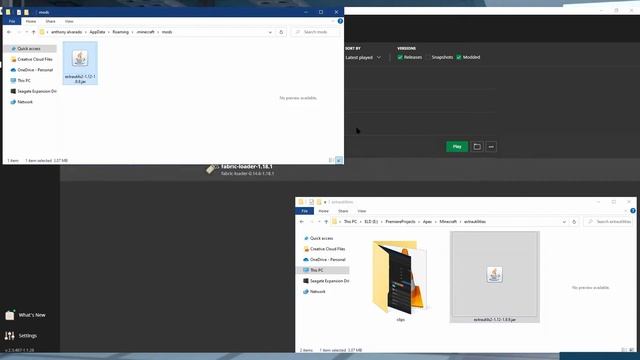The image size is (640, 360).
Task: Switch mods window to large icons view button
Action: [x=339, y=160]
